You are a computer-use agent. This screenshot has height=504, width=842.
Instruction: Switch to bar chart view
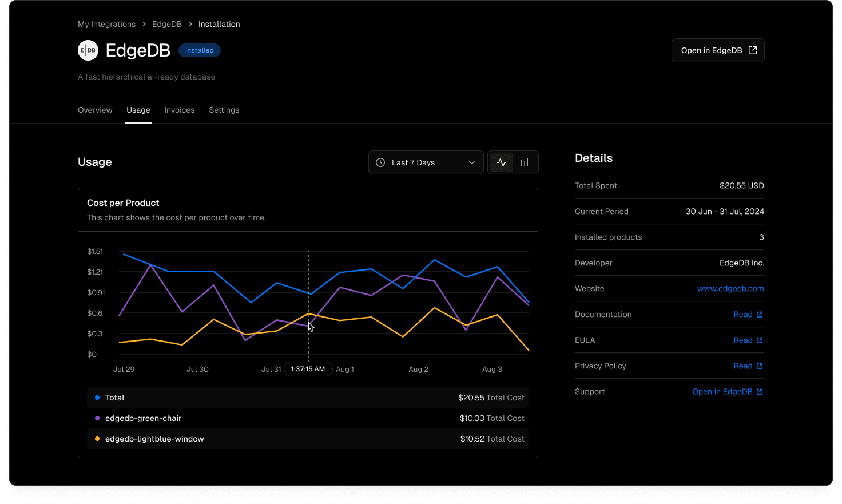[525, 162]
